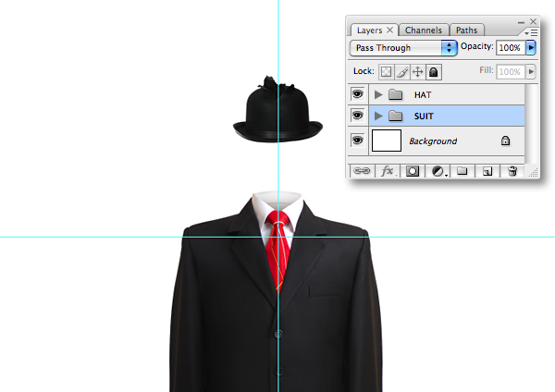Click the Background layer lock icon
The image size is (555, 392).
pyautogui.click(x=505, y=141)
